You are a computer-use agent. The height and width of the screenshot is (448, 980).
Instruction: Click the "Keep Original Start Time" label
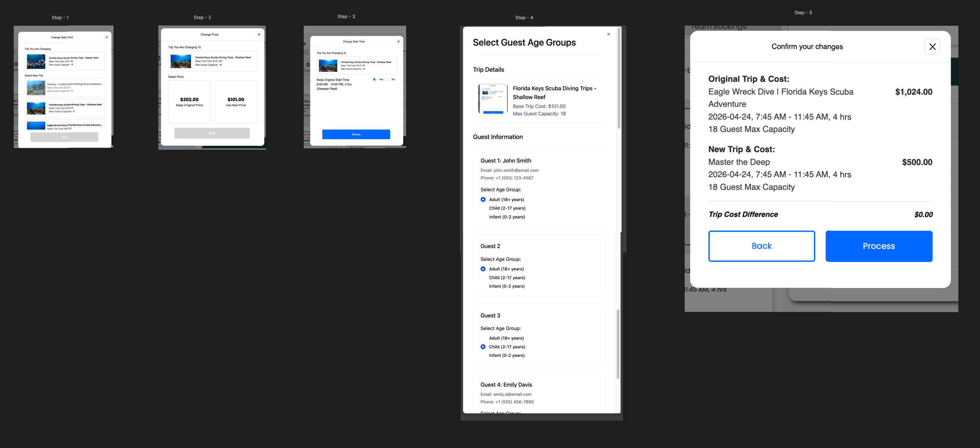point(333,80)
